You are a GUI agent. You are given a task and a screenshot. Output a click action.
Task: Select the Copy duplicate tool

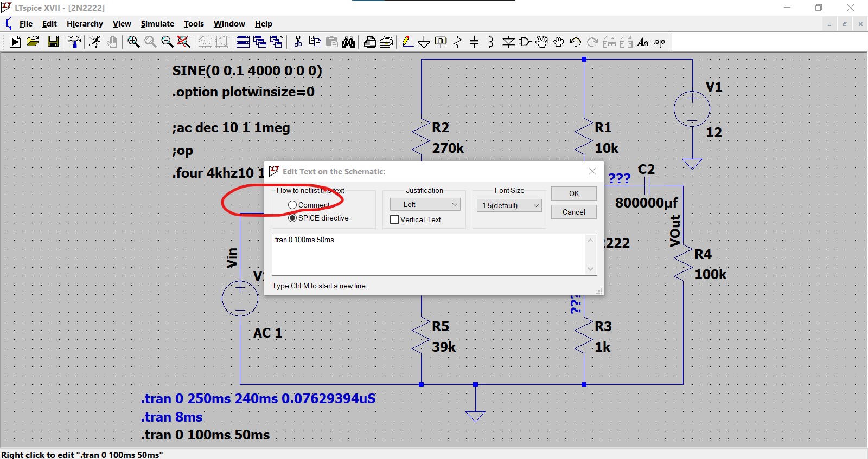tap(315, 42)
